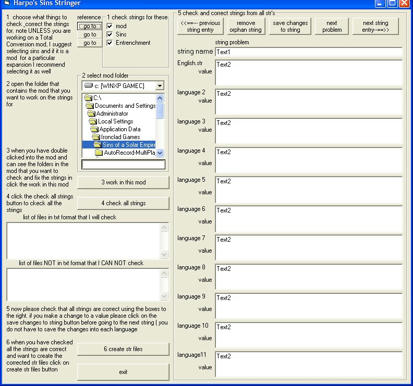This screenshot has width=413, height=386.
Task: Open the drive selection dropdown
Action: coord(160,86)
